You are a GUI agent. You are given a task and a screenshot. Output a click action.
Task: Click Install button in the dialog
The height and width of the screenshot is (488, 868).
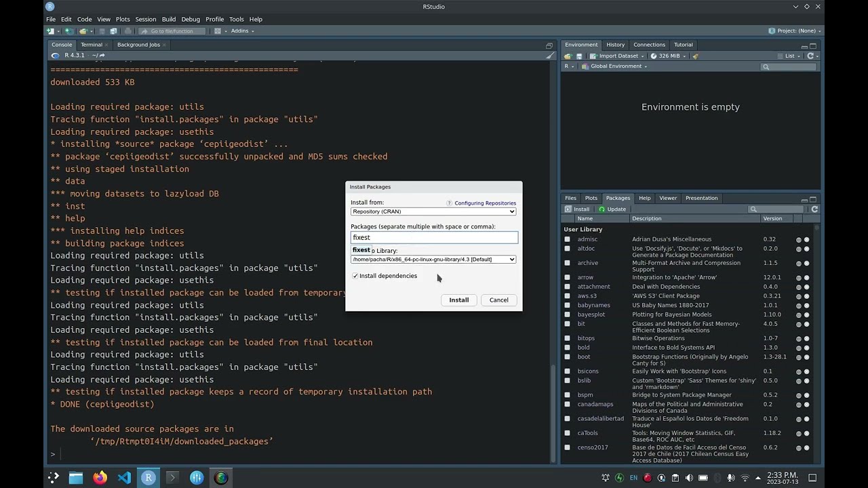point(458,300)
